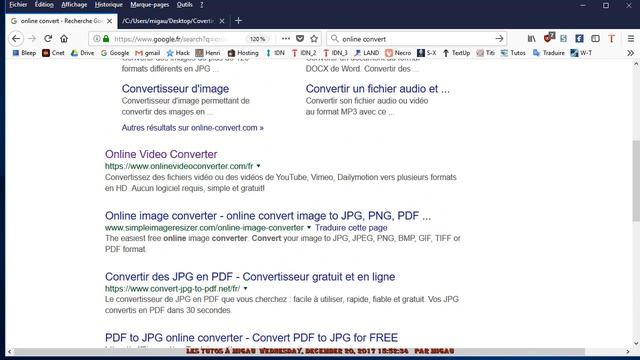640x360 pixels.
Task: Open the ? help menu
Action: [202, 5]
